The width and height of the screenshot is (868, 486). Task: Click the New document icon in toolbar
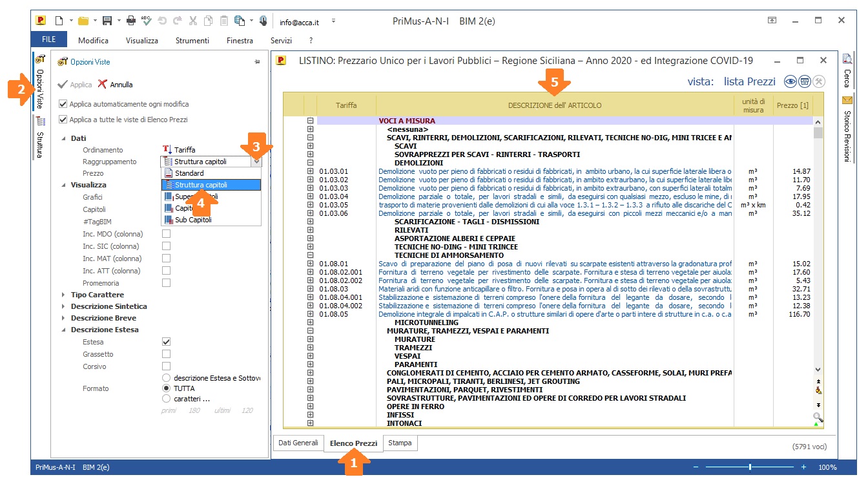click(59, 21)
